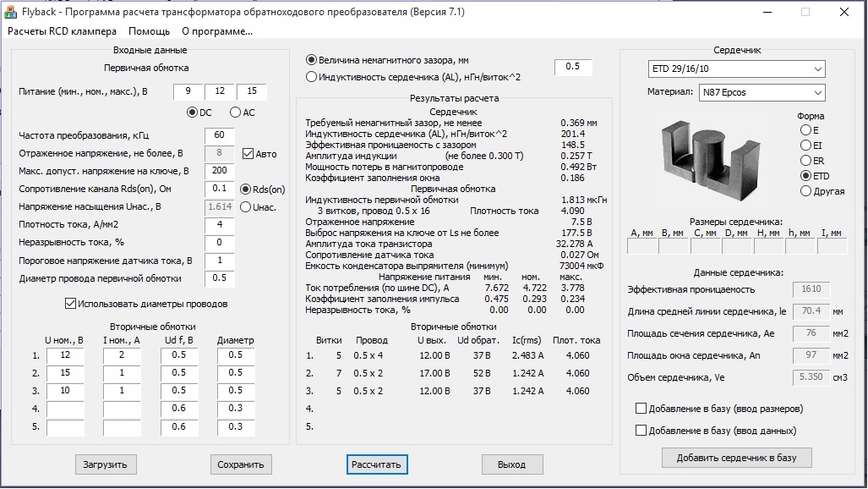868x489 pixels.
Task: Choose core shape ER
Action: click(805, 161)
